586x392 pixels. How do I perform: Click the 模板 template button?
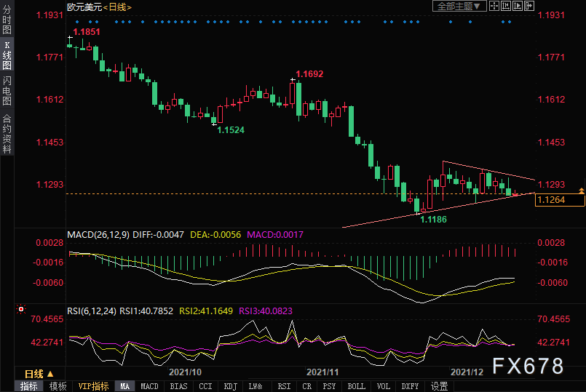coord(58,386)
